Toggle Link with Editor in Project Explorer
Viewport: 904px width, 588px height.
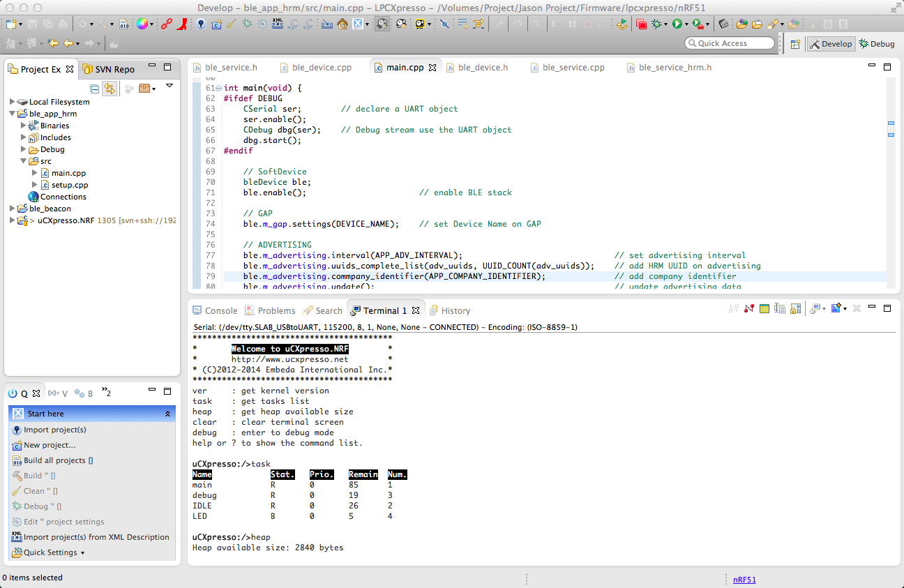(x=110, y=89)
